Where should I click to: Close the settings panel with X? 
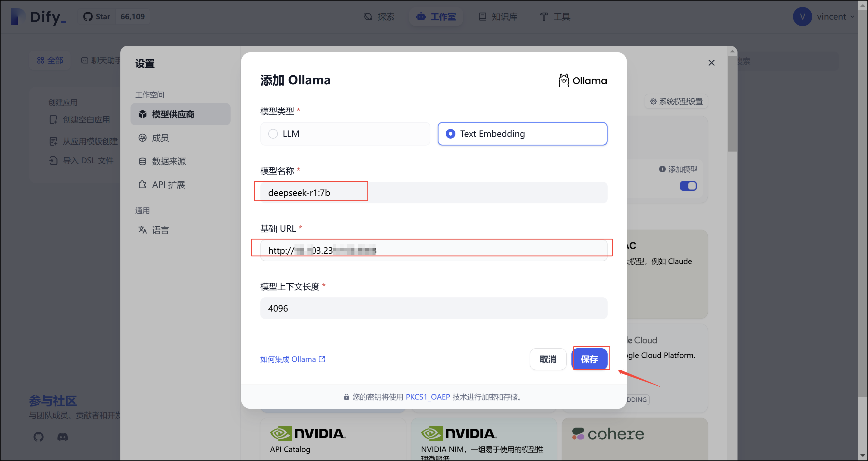(711, 63)
